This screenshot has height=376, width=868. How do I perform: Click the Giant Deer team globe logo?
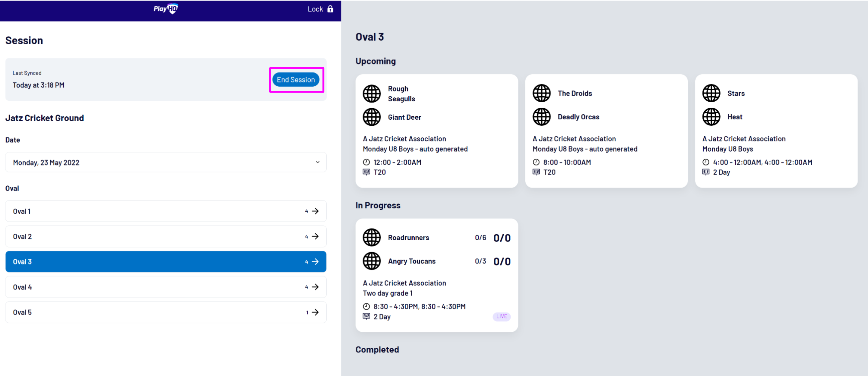click(x=371, y=117)
